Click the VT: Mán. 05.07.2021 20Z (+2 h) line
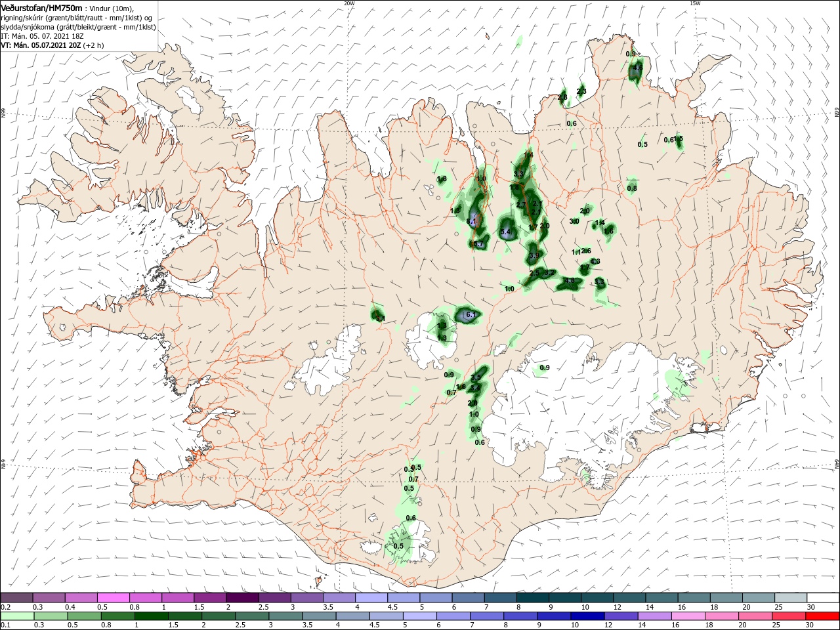 (52, 45)
